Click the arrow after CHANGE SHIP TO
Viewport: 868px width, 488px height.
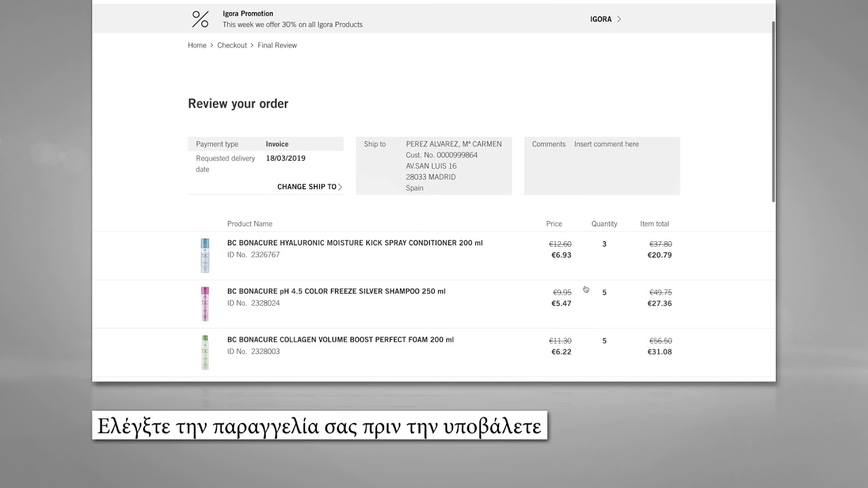(340, 187)
